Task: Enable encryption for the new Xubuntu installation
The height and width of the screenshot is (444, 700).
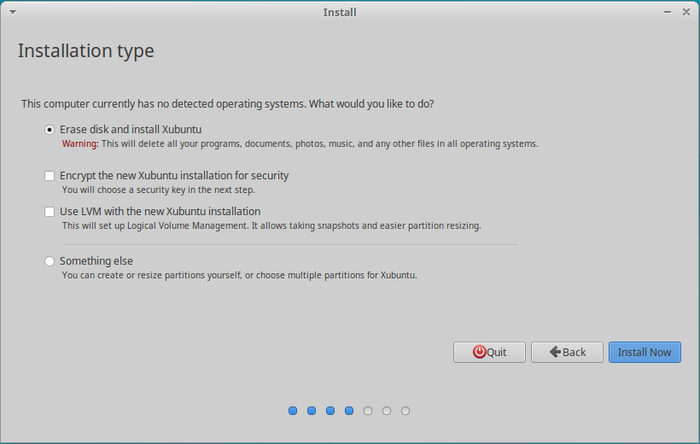Action: (50, 176)
